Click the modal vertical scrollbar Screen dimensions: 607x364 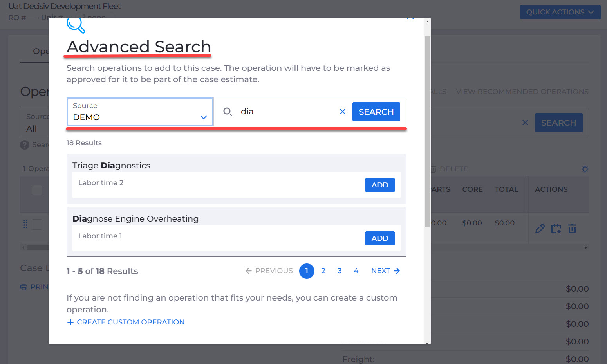[427, 132]
